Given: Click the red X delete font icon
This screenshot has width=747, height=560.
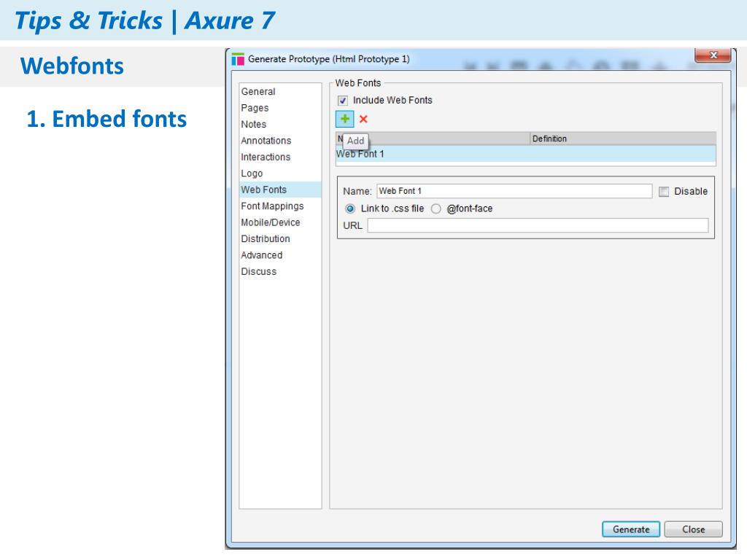Looking at the screenshot, I should (363, 119).
